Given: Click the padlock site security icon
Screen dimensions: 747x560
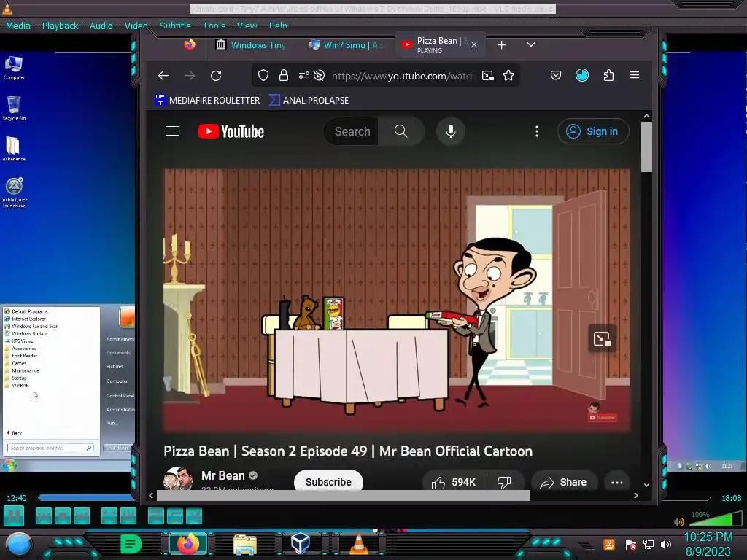Looking at the screenshot, I should 284,75.
